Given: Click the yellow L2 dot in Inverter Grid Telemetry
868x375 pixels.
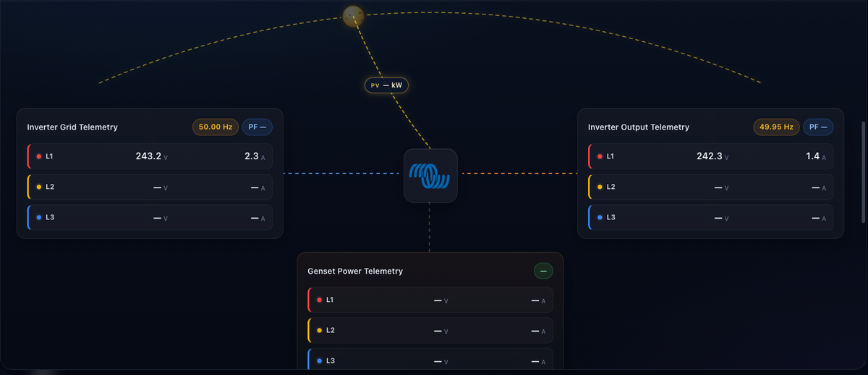Looking at the screenshot, I should 38,187.
